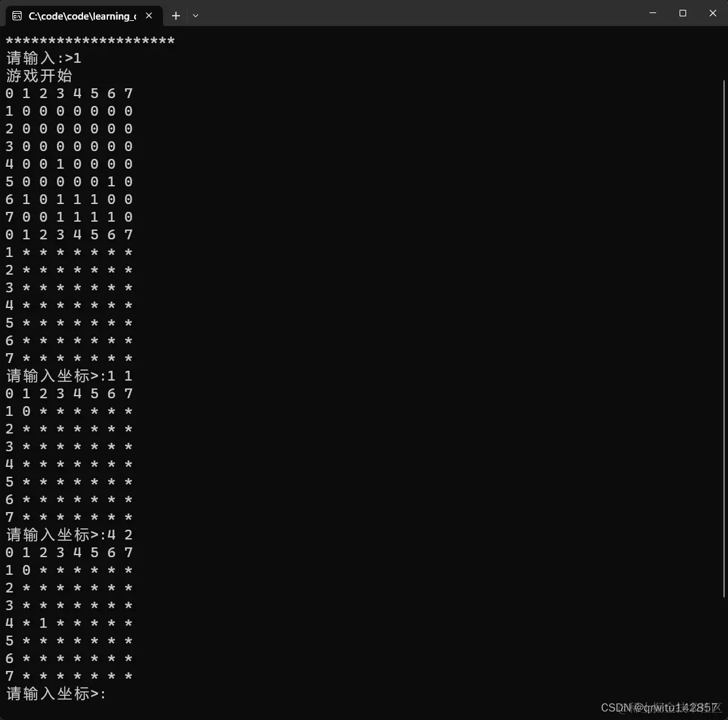The width and height of the screenshot is (728, 720).
Task: Click the vertical scrollbar thumb
Action: click(x=724, y=338)
